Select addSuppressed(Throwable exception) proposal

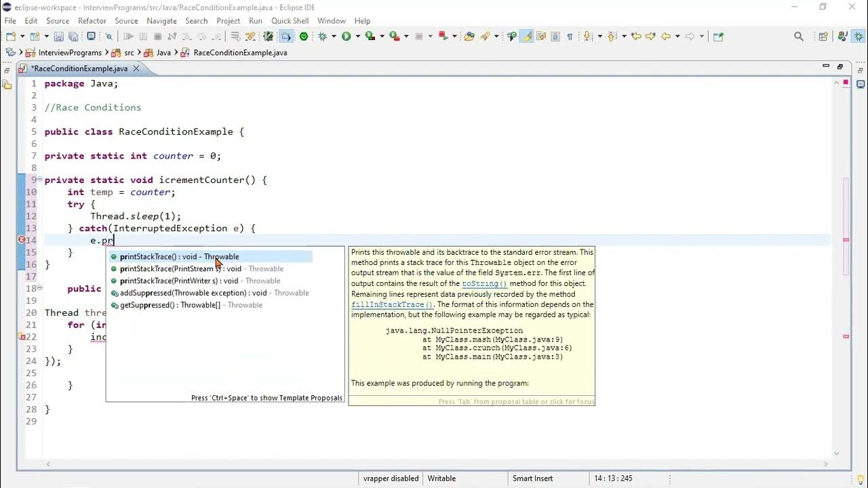tap(210, 293)
